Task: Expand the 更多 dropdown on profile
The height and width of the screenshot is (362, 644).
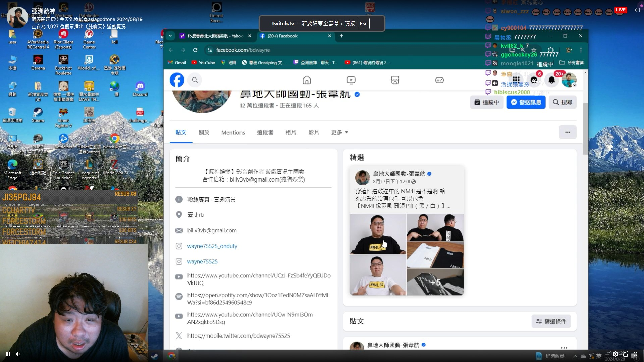Action: tap(339, 132)
